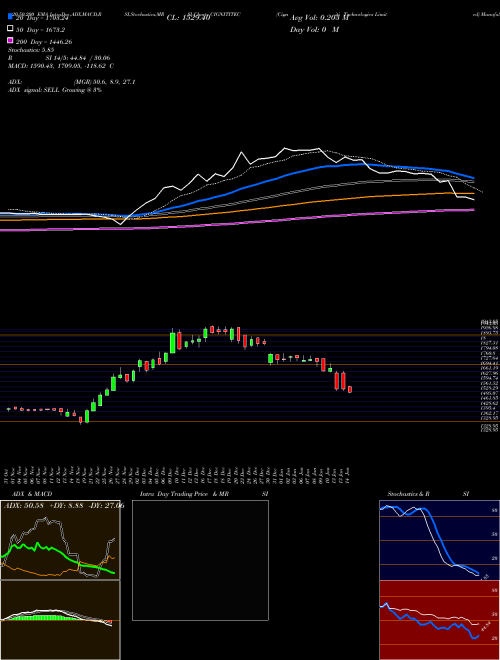Open the blue Stochastics chart panel

[439, 540]
